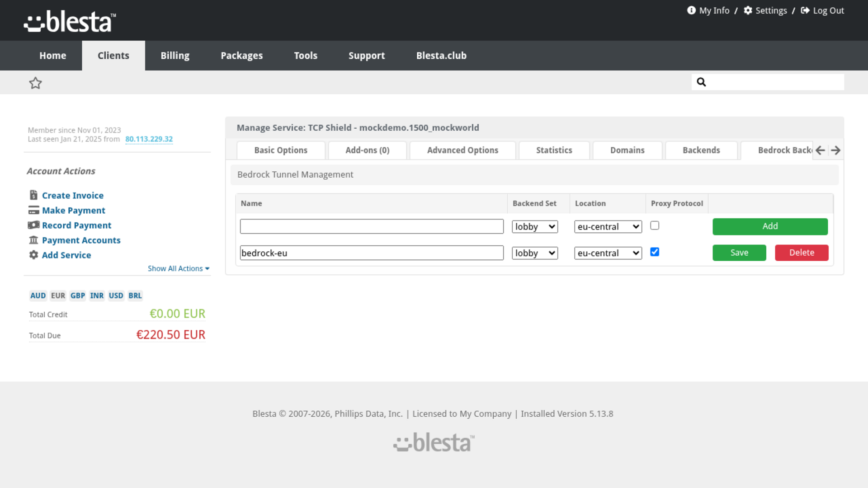Viewport: 868px width, 488px height.
Task: Open the Add Service link
Action: [x=66, y=255]
